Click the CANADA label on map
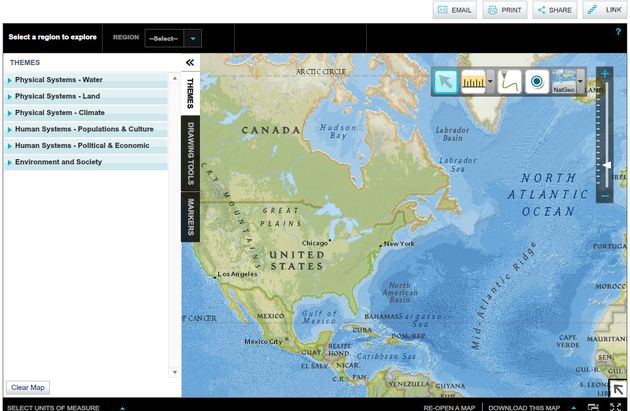The image size is (630, 411). (271, 130)
